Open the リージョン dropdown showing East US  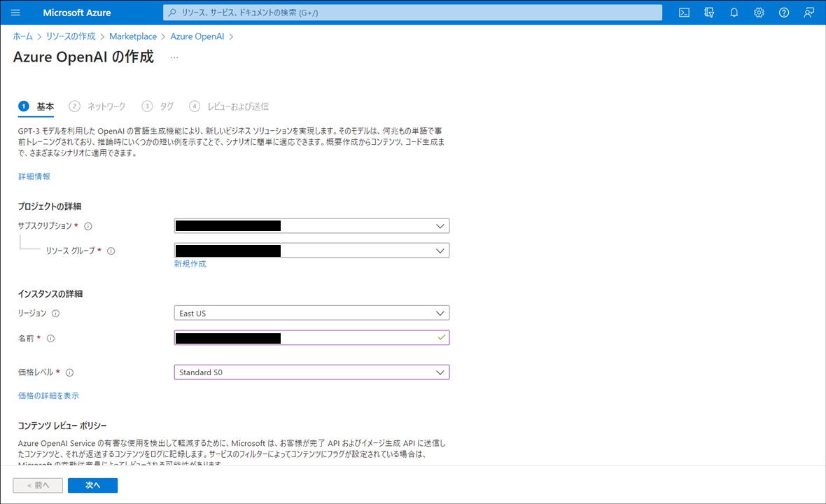pyautogui.click(x=312, y=314)
